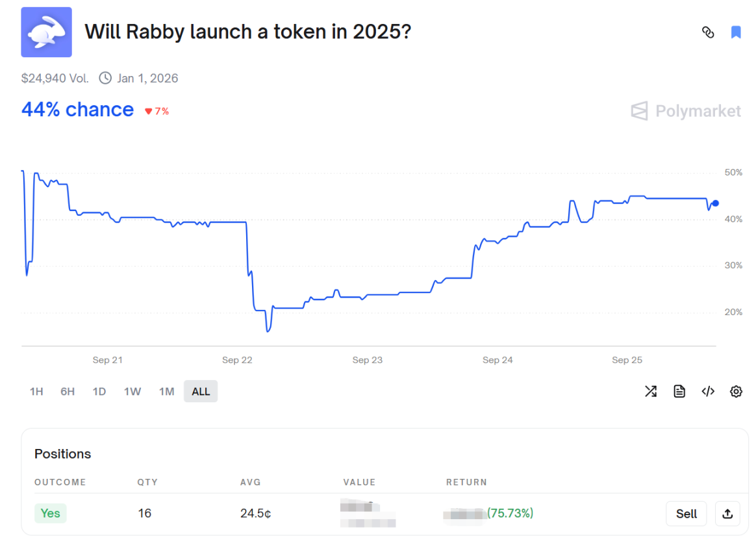This screenshot has width=756, height=549.
Task: Click the clock icon beside Jan 1, 2026
Action: pos(105,79)
